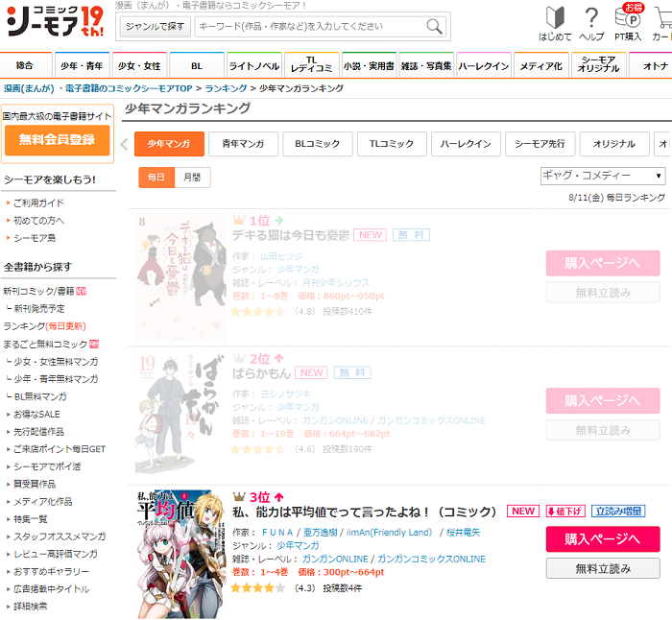672x620 pixels.
Task: Switch to 毎日 daily ranking toggle
Action: point(156,178)
